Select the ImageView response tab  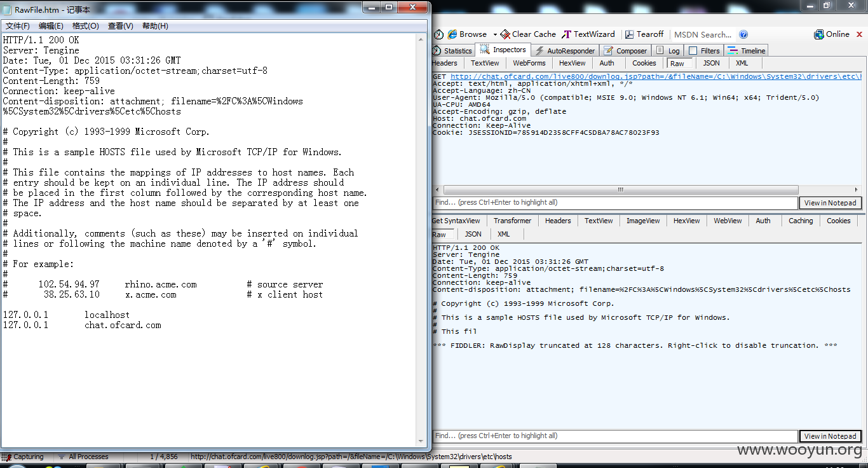coord(643,221)
